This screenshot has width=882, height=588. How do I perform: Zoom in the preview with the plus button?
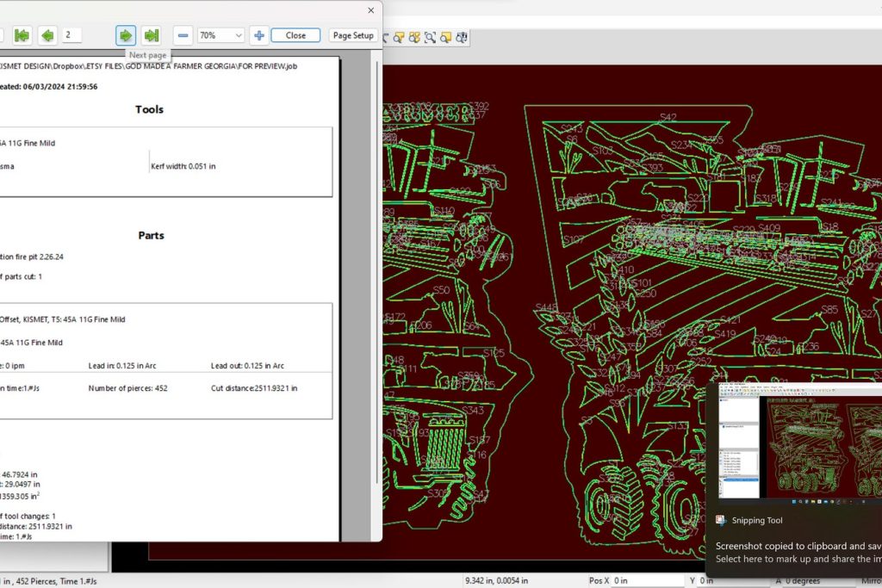point(258,35)
